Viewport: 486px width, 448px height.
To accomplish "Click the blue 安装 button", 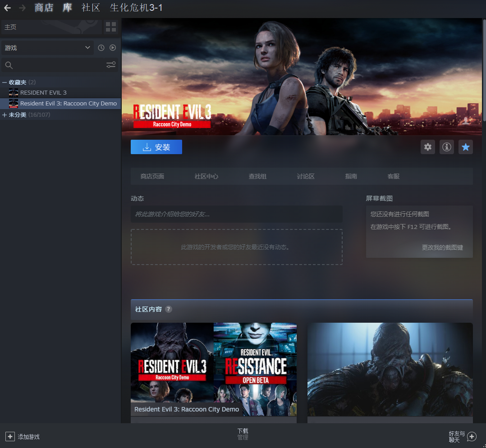I will (156, 147).
